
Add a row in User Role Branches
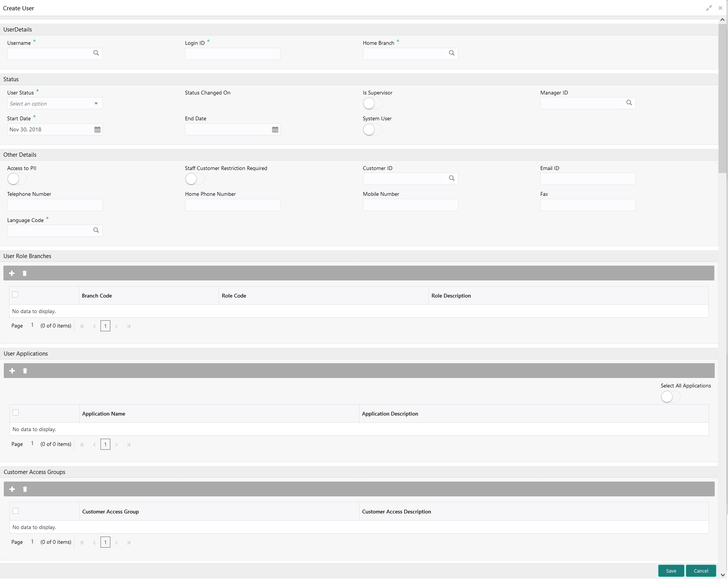pos(12,273)
